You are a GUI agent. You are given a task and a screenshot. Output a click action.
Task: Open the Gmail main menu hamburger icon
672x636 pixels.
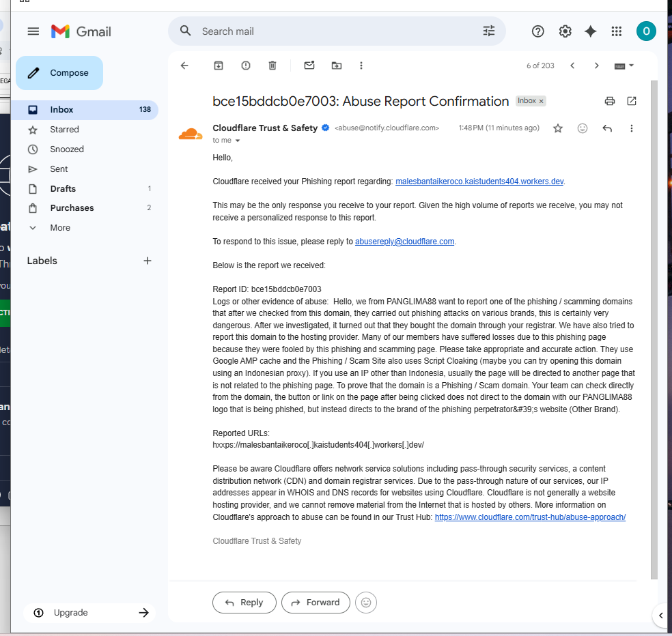coord(33,31)
